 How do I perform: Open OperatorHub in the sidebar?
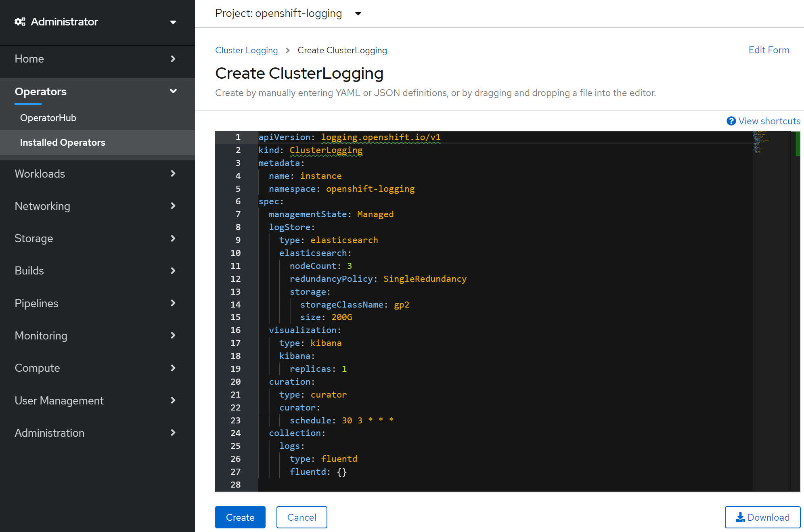click(x=48, y=118)
